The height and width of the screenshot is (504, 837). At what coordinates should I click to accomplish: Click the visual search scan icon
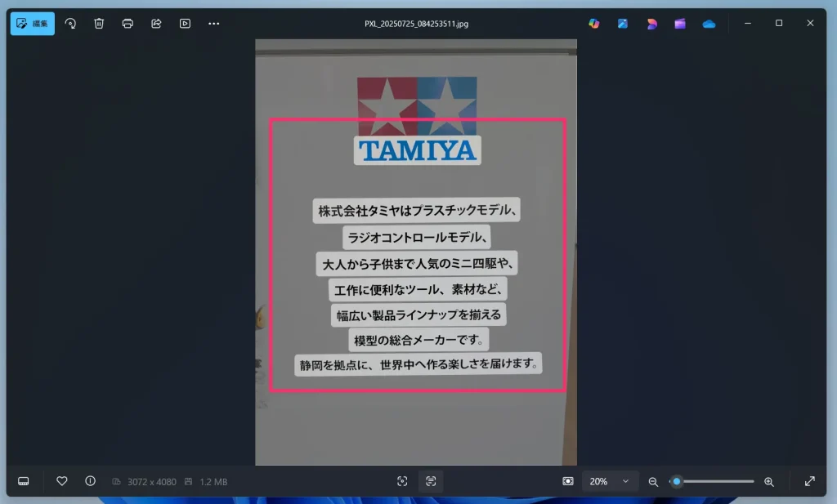tap(402, 481)
